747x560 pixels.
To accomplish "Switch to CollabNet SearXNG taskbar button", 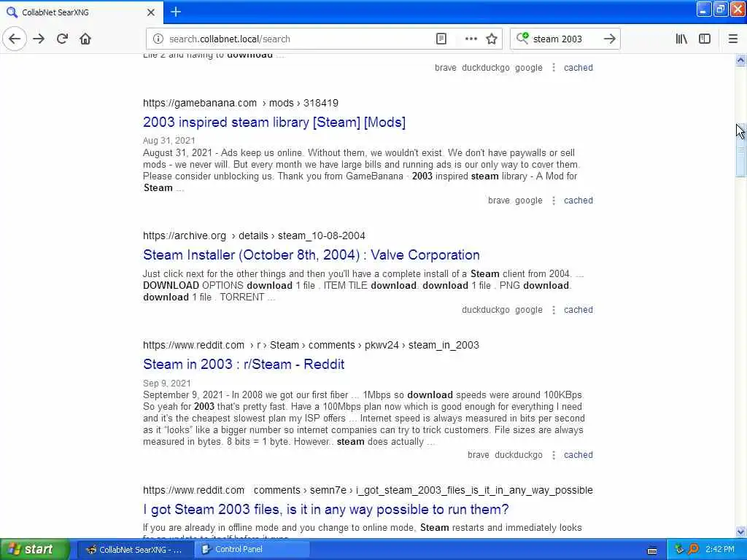I will 134,550.
